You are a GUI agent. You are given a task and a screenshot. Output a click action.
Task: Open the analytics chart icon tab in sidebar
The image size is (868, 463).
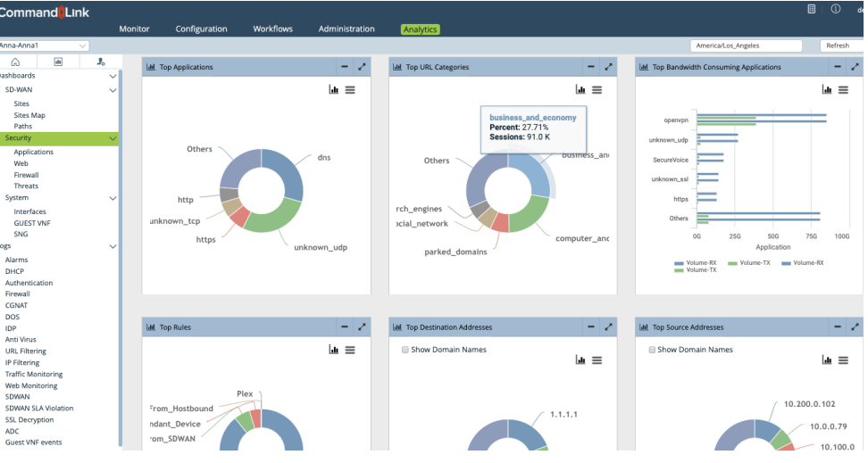58,62
